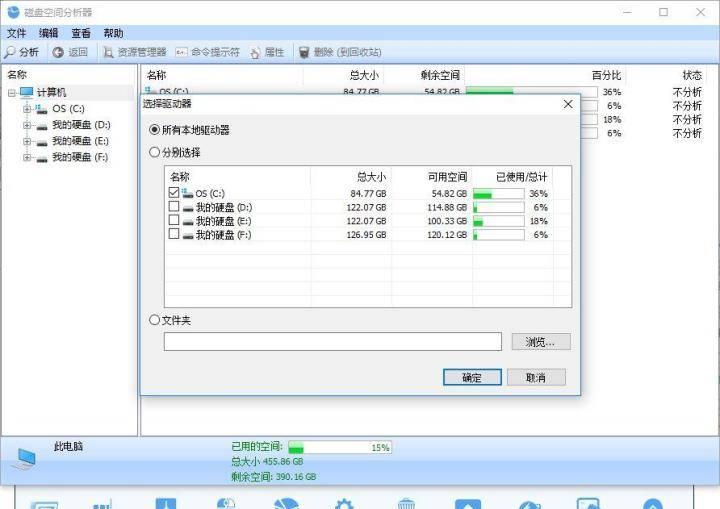The image size is (720, 509).
Task: Click the bar chart icon in bottom strip
Action: (x=102, y=504)
